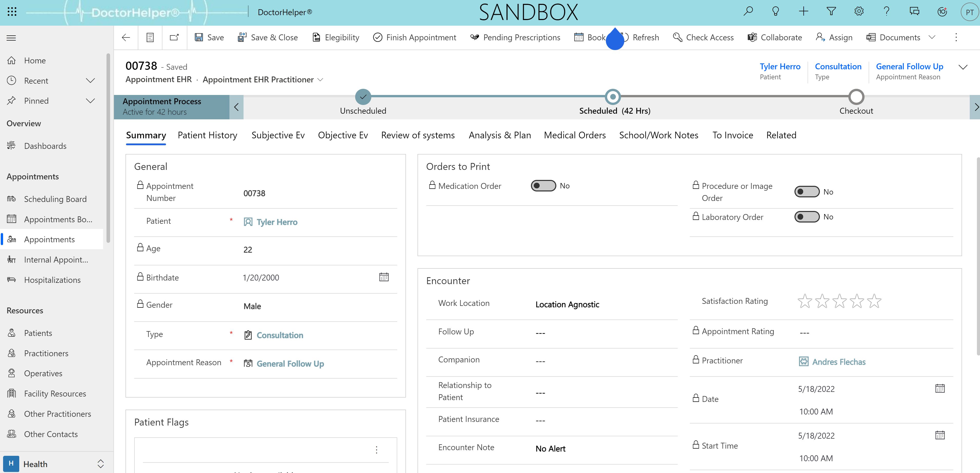This screenshot has width=980, height=473.
Task: Toggle the Procedure or Image Order switch
Action: click(x=806, y=192)
